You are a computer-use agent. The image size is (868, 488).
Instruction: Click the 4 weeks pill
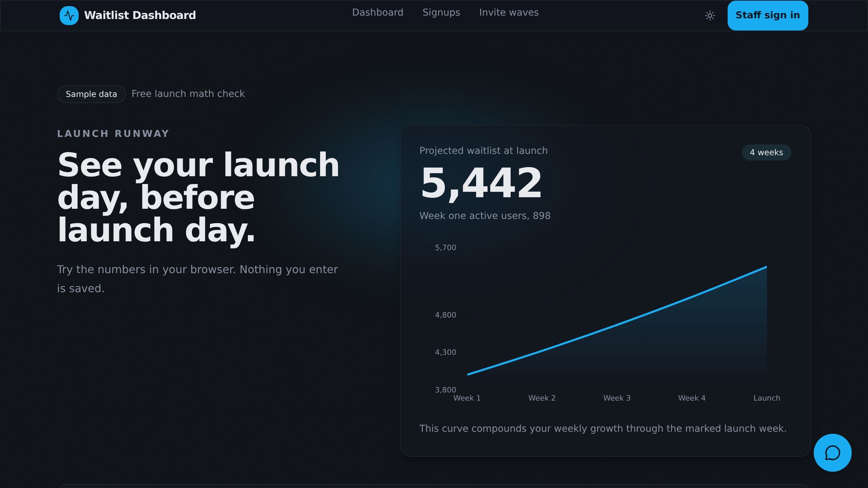tap(766, 152)
